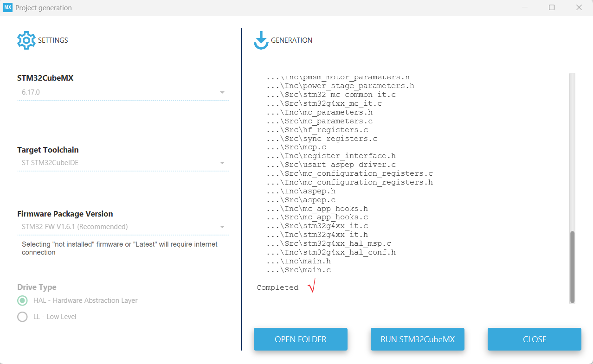The image size is (593, 364).
Task: Click the Target Toolchain label
Action: click(48, 150)
